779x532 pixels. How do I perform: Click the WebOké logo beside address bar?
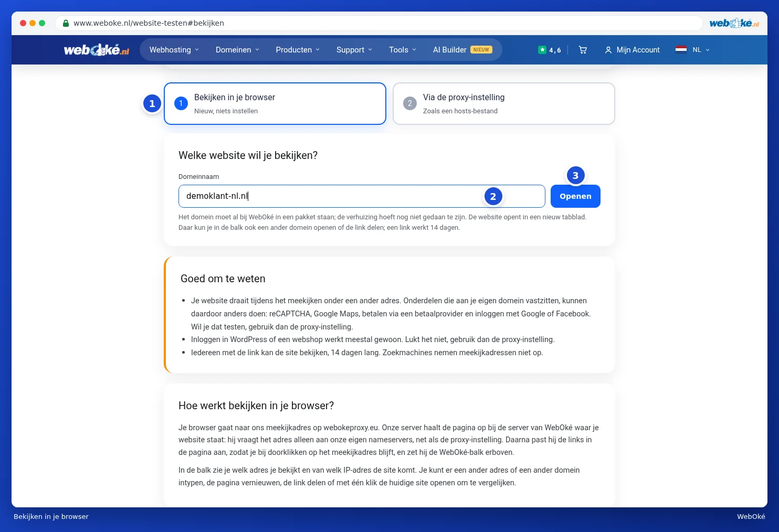click(x=734, y=23)
